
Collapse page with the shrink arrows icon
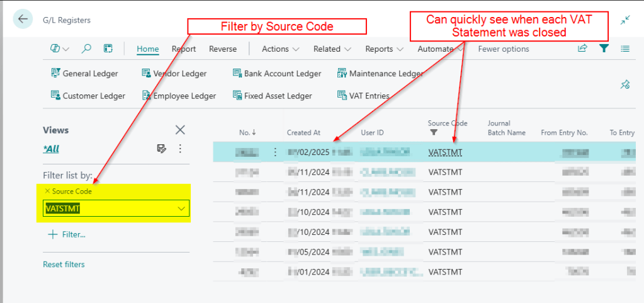[624, 20]
